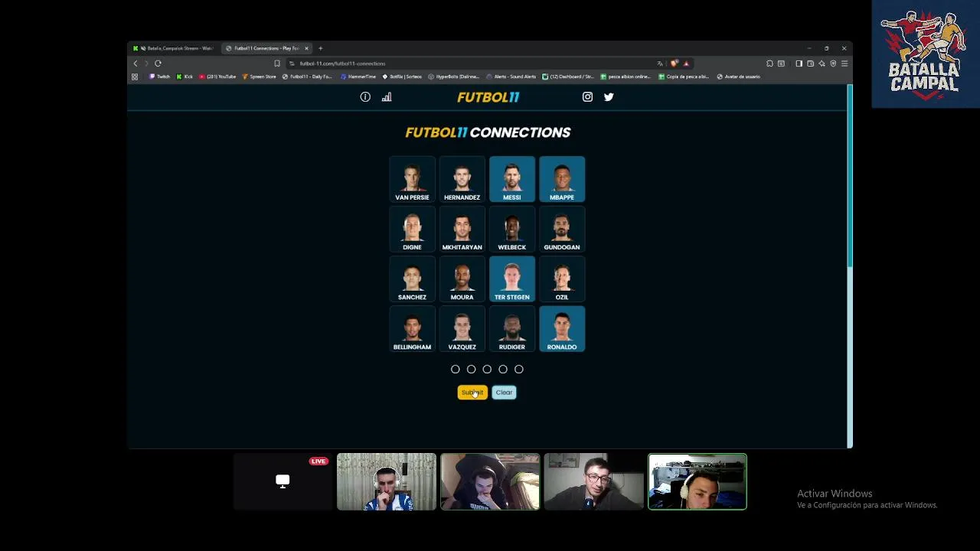The image size is (980, 551).
Task: Reload the current page
Action: [x=158, y=64]
